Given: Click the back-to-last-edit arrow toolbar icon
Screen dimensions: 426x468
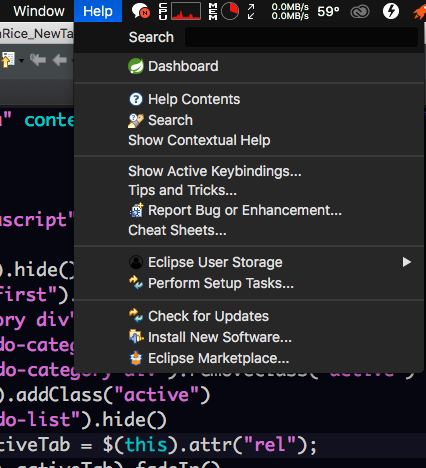Looking at the screenshot, I should [x=38, y=60].
